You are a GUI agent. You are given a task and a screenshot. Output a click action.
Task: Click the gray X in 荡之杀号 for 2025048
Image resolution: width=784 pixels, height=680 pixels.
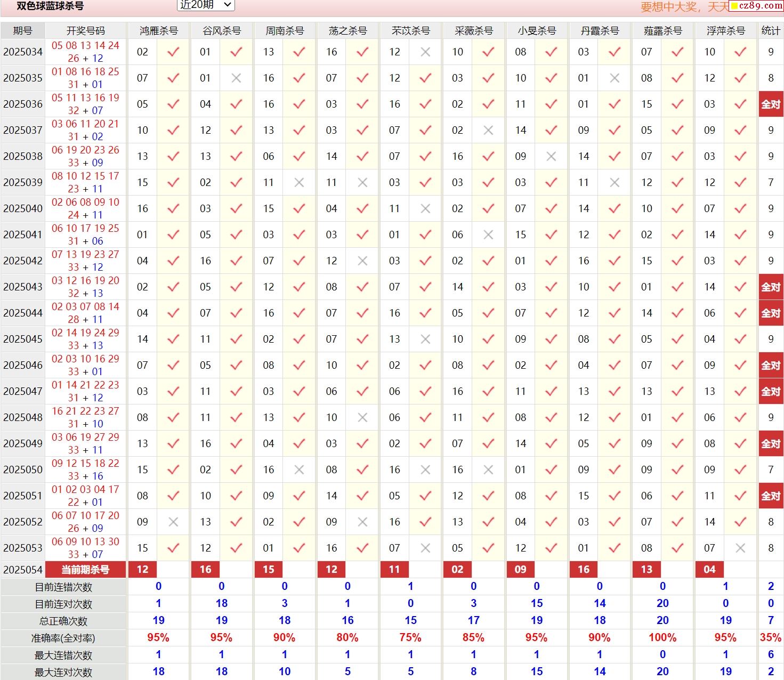[362, 417]
